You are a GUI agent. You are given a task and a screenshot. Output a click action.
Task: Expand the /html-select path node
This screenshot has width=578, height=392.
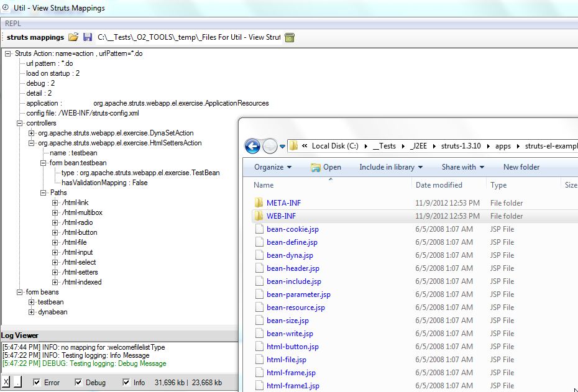click(55, 263)
